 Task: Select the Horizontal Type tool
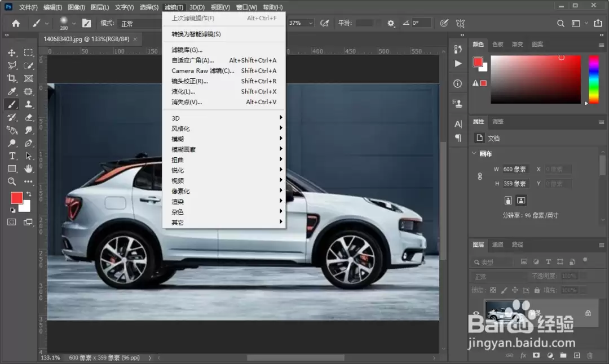coord(12,156)
